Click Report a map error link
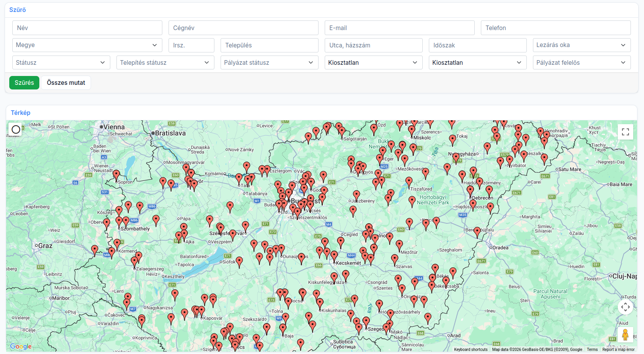The width and height of the screenshot is (644, 354). tap(618, 349)
